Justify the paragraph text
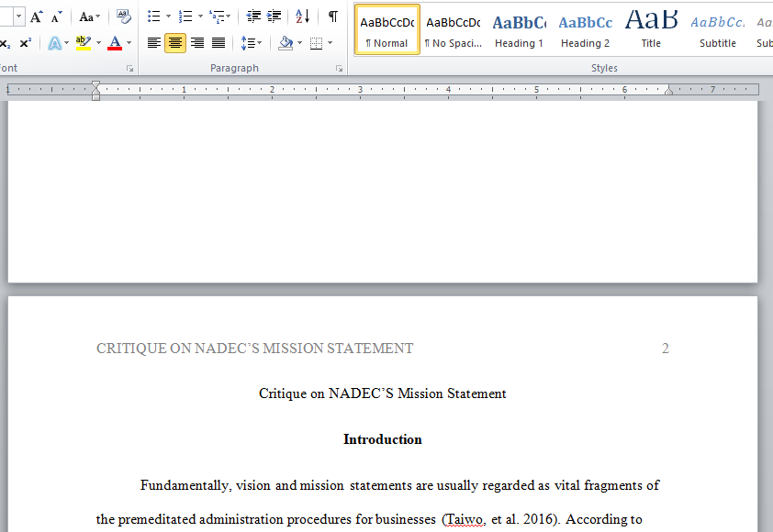773x532 pixels. 218,43
